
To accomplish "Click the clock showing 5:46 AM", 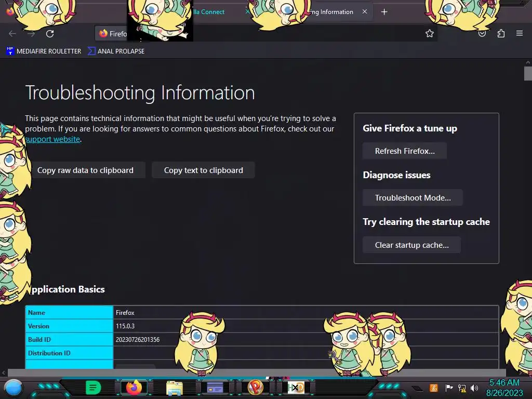I will 504,383.
